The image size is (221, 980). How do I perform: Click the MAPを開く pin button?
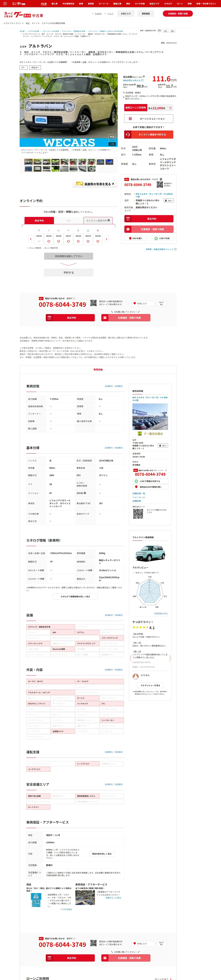point(135,238)
